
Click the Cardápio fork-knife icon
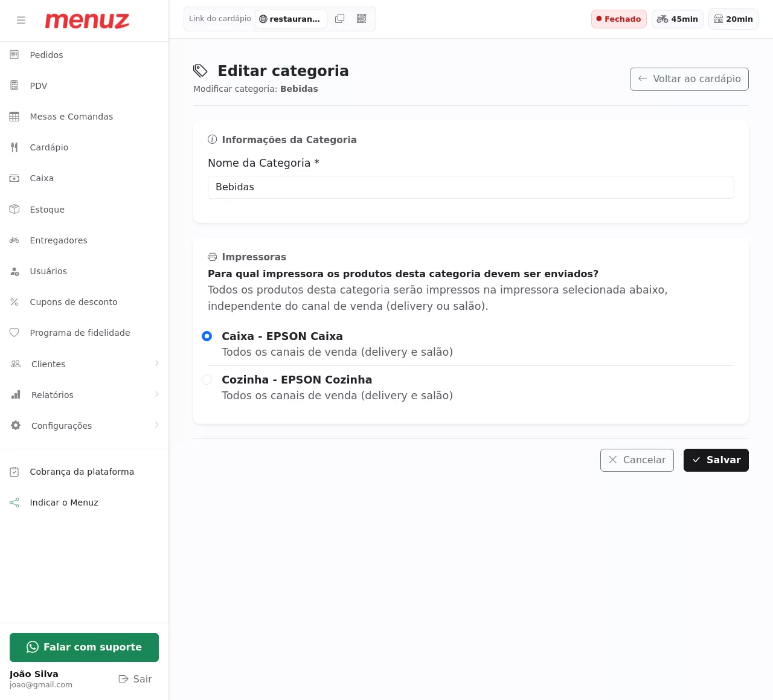(14, 147)
